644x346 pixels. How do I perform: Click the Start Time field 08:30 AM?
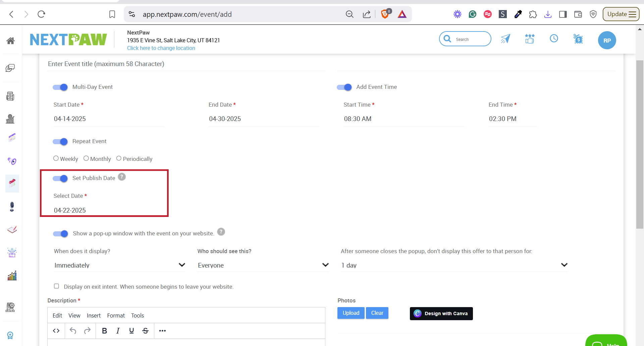[404, 119]
